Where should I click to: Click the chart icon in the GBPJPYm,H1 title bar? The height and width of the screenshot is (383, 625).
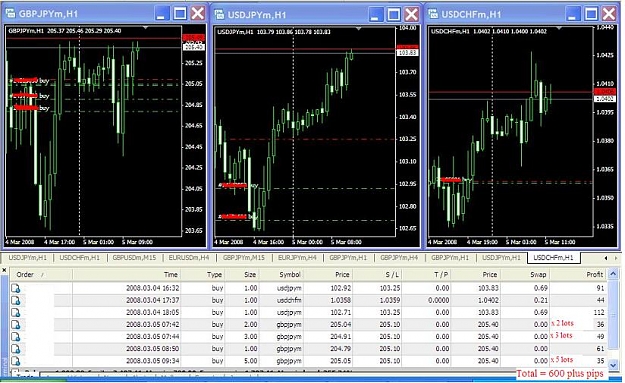coord(10,14)
